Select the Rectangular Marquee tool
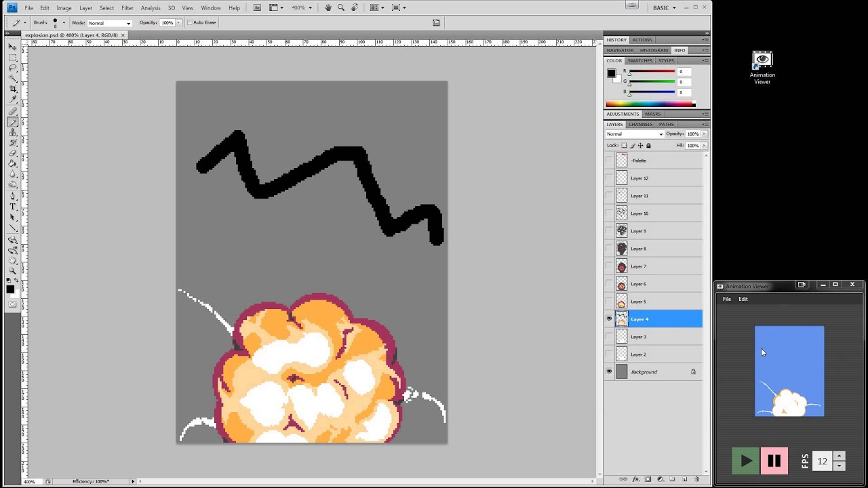Screen dimensions: 868x488 pos(13,58)
